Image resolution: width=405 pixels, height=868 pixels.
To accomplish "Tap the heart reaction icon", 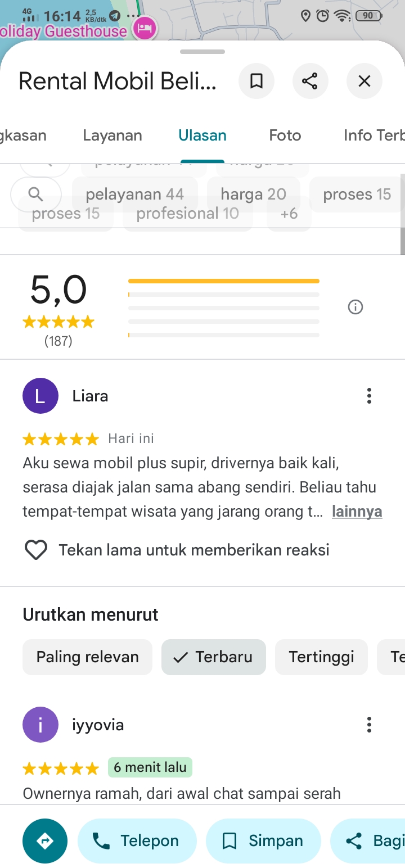I will click(x=36, y=550).
